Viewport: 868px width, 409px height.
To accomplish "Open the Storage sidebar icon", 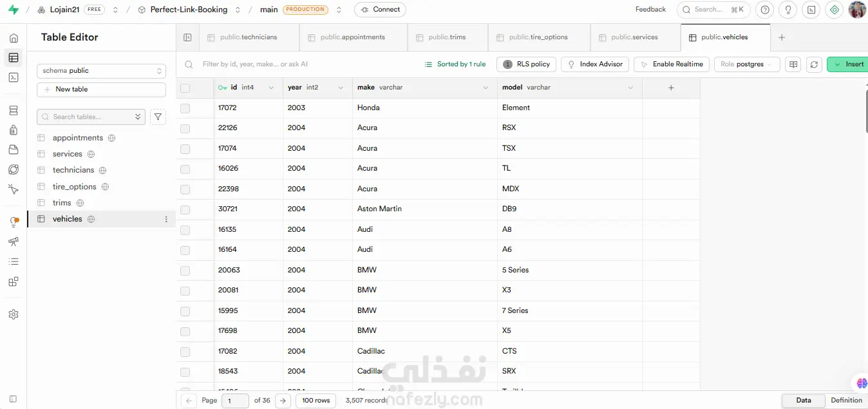I will (x=14, y=150).
